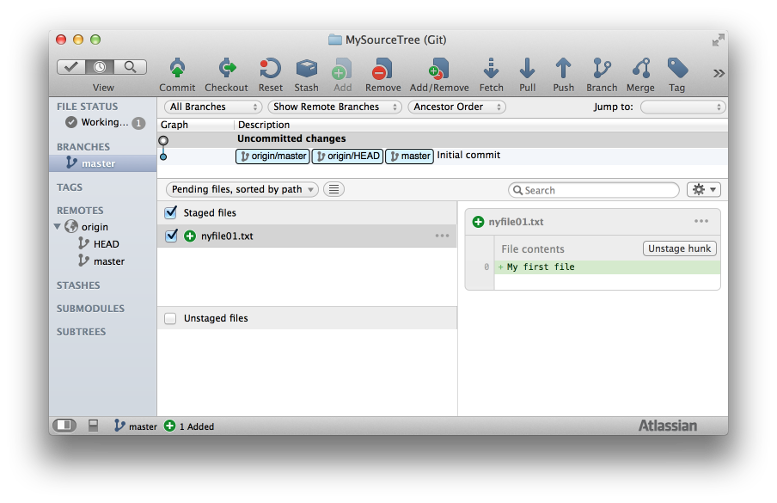Toggle the file list view mode button

334,189
